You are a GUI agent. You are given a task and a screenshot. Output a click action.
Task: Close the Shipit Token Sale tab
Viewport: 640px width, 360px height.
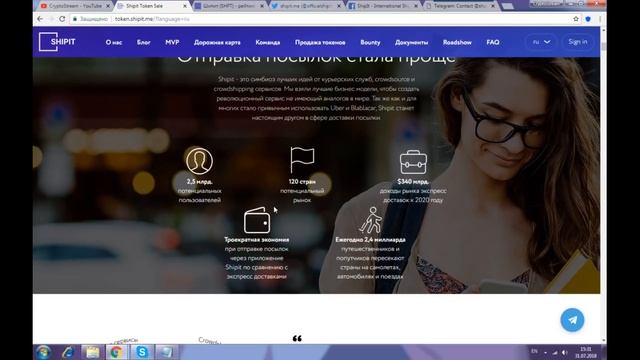click(185, 6)
